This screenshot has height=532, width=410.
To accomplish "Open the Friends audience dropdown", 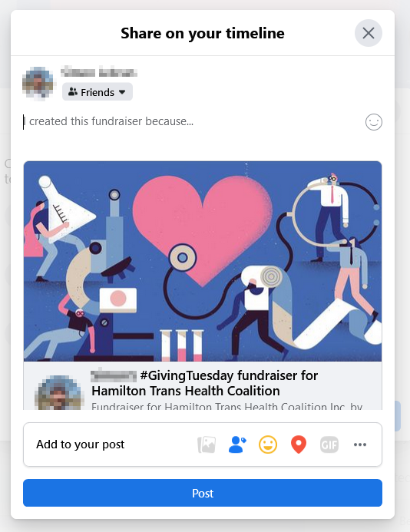I will (x=98, y=92).
